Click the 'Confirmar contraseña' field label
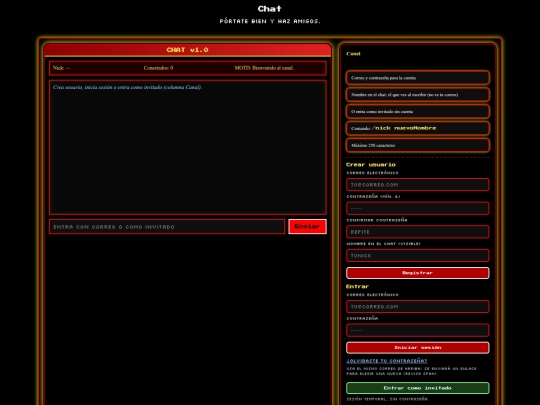The height and width of the screenshot is (405, 540). (x=377, y=220)
